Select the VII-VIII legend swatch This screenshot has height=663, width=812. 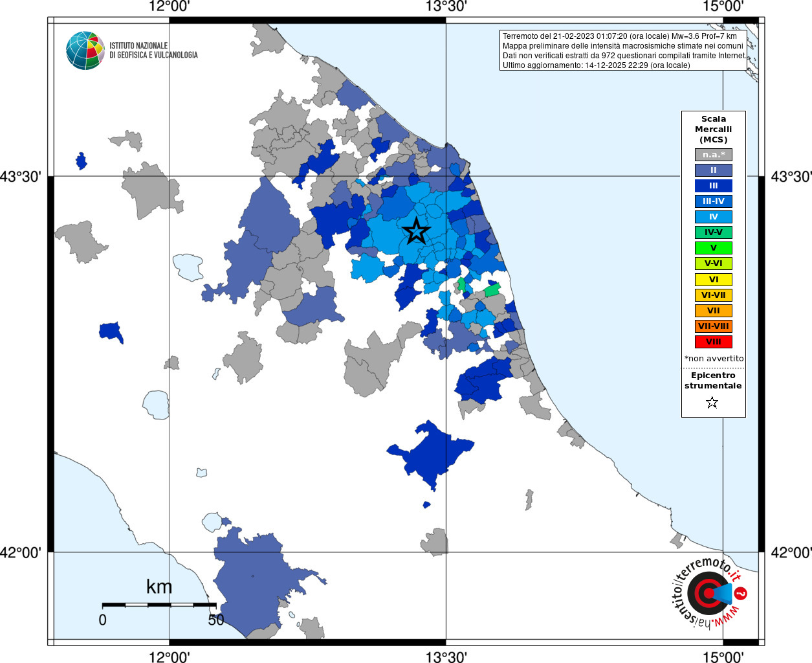714,326
